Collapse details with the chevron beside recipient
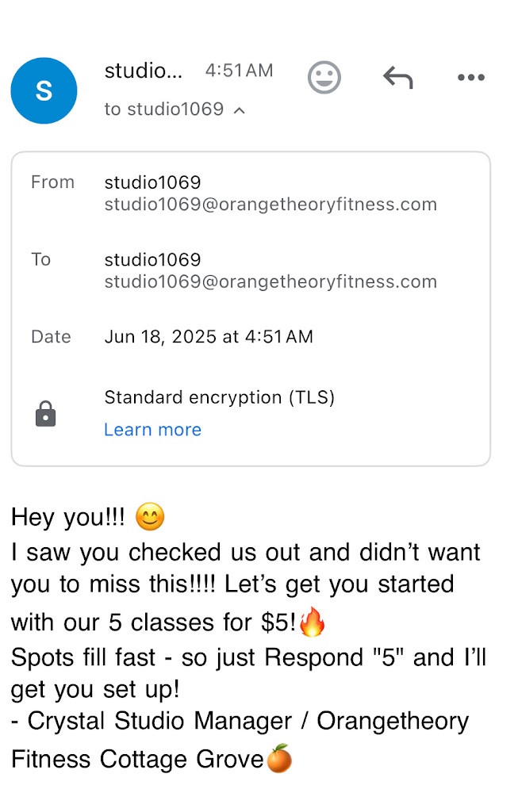 point(239,110)
